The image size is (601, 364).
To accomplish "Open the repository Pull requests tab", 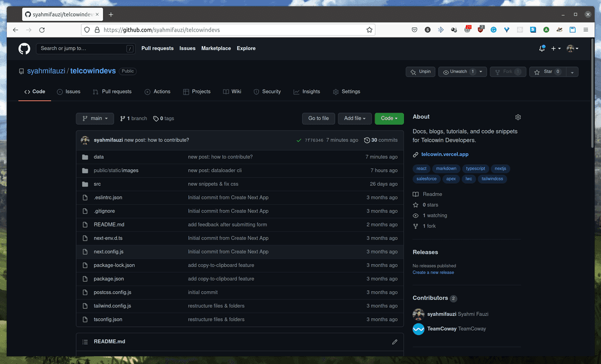I will tap(112, 92).
